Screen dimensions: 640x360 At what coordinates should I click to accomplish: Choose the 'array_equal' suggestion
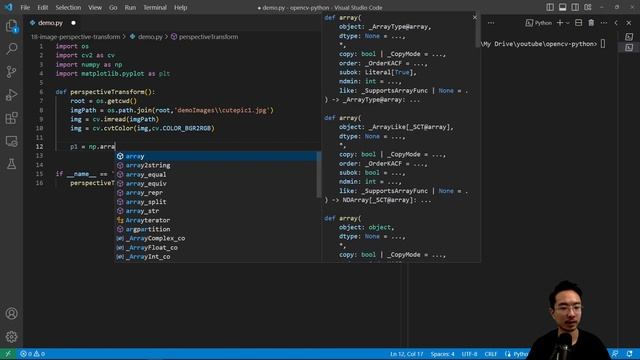click(x=217, y=174)
